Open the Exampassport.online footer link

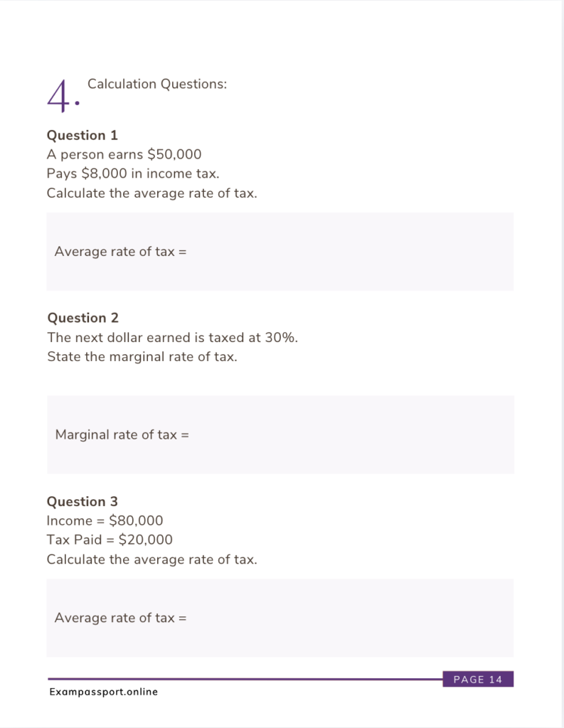(104, 692)
